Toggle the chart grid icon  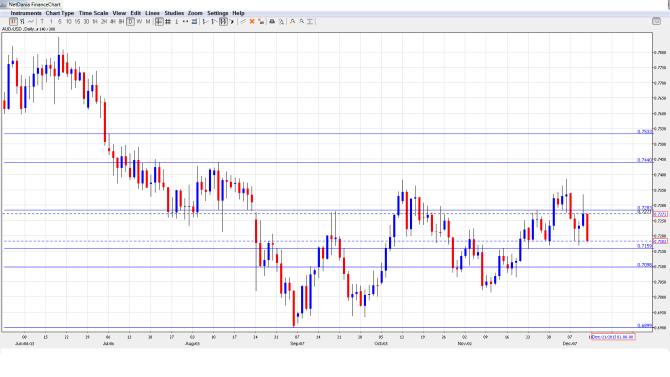click(x=168, y=21)
